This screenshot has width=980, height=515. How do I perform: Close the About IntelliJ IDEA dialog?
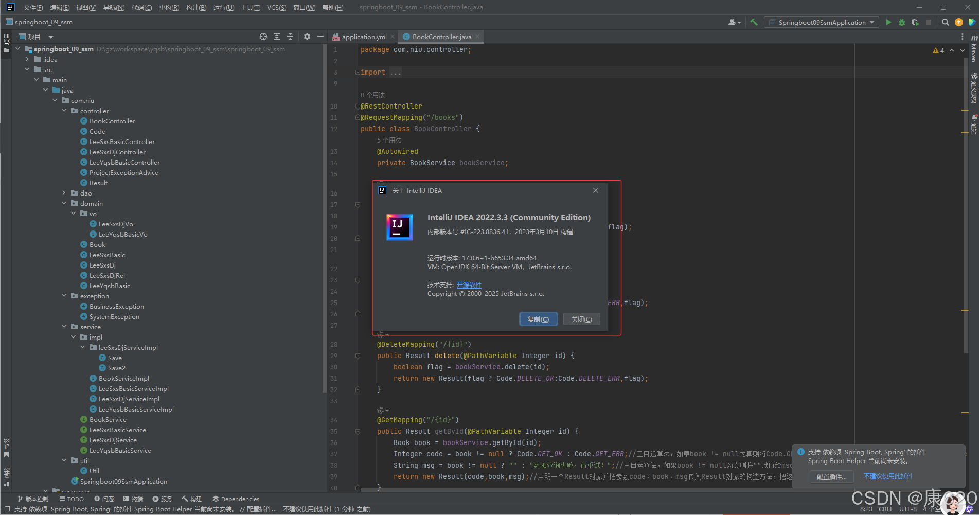click(x=596, y=190)
